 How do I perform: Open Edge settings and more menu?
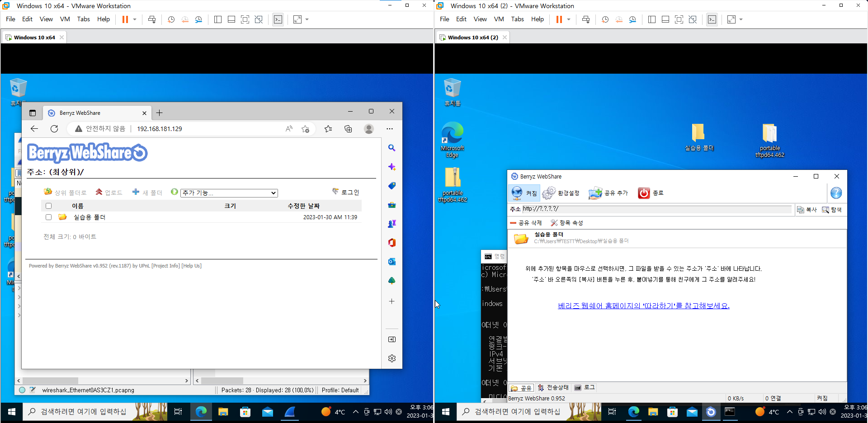click(389, 129)
